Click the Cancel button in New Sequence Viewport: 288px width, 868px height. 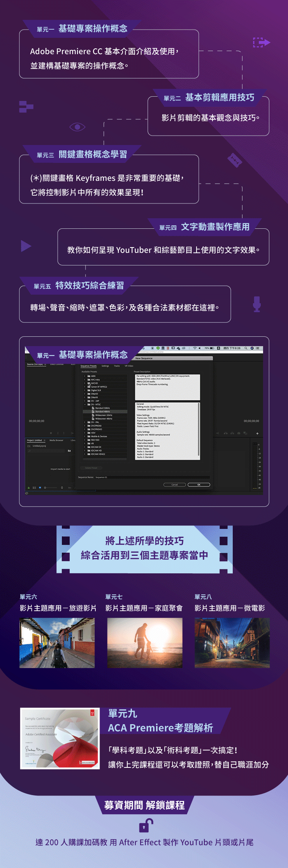pyautogui.click(x=174, y=485)
